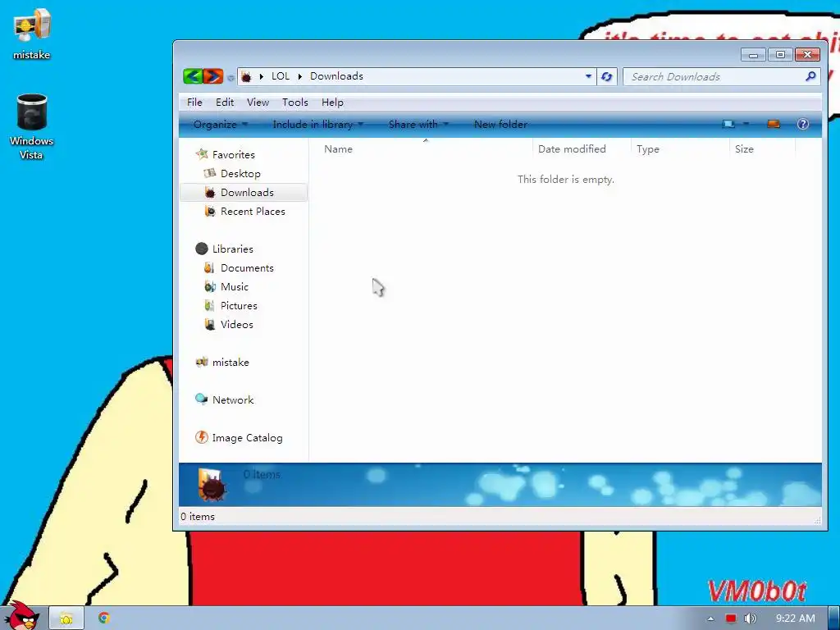Expand the breadcrumb arrow after LOL
This screenshot has width=840, height=630.
click(x=299, y=76)
